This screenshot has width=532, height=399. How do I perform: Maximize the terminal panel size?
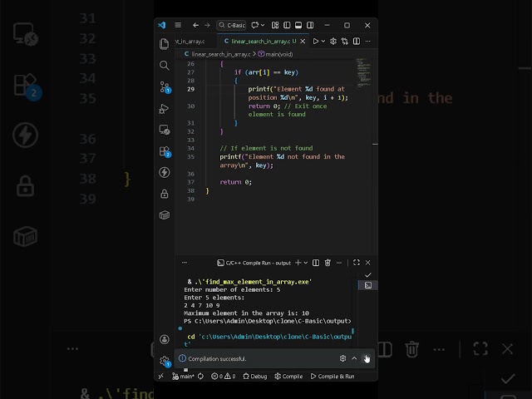(357, 263)
